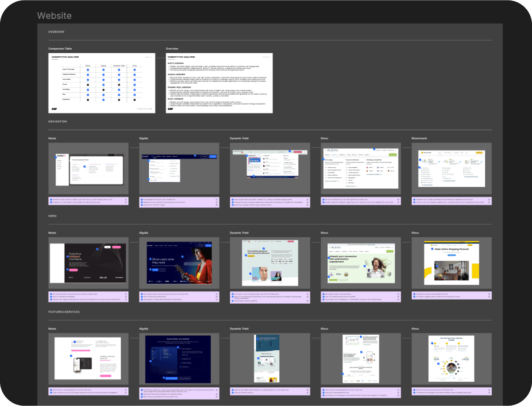This screenshot has height=406, width=532.
Task: Click the Dynamic Yield label in Features/Services section
Action: click(239, 329)
